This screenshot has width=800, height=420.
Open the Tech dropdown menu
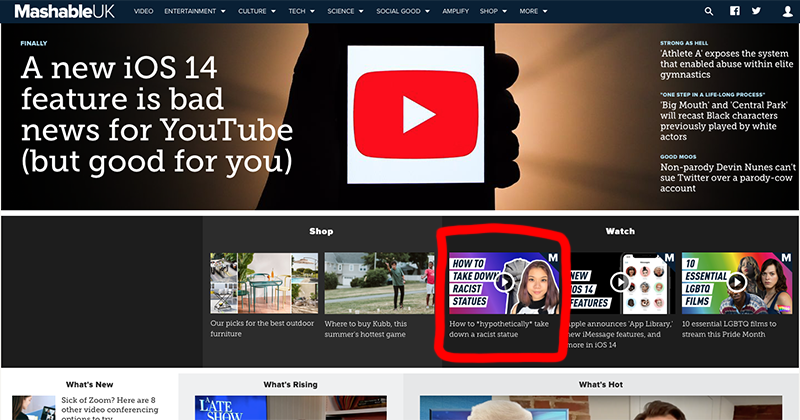(304, 11)
